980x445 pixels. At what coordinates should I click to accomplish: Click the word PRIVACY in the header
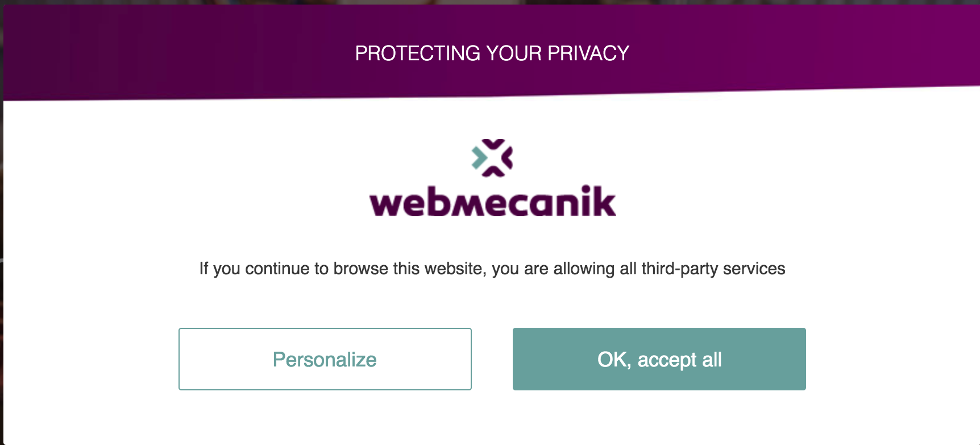[x=588, y=53]
